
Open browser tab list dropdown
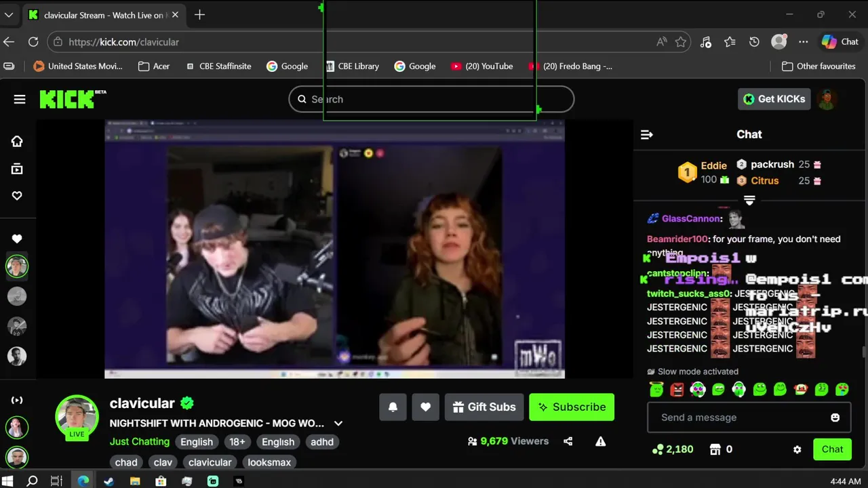coord(9,15)
